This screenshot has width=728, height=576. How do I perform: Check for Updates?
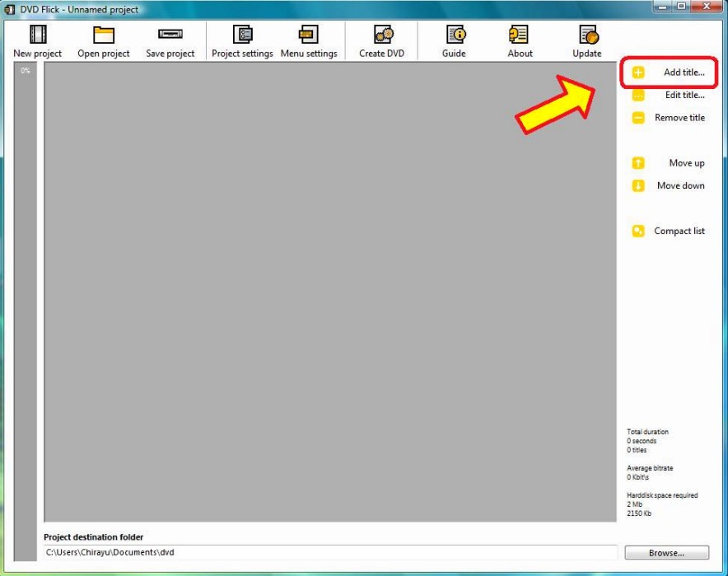(x=586, y=39)
